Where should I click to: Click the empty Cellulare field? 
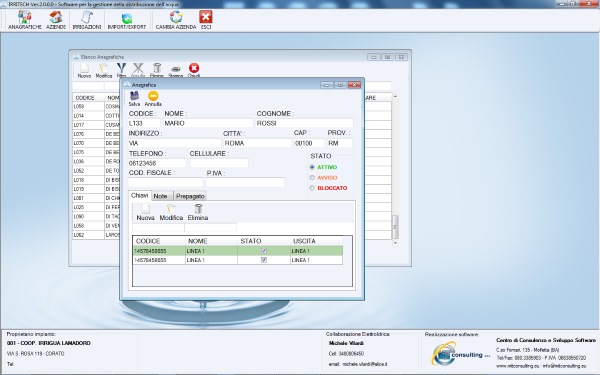click(219, 163)
